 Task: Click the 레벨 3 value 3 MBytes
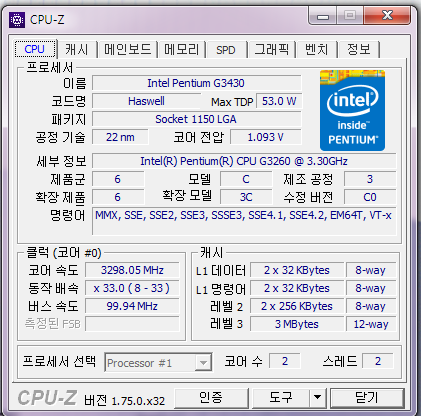[x=297, y=324]
